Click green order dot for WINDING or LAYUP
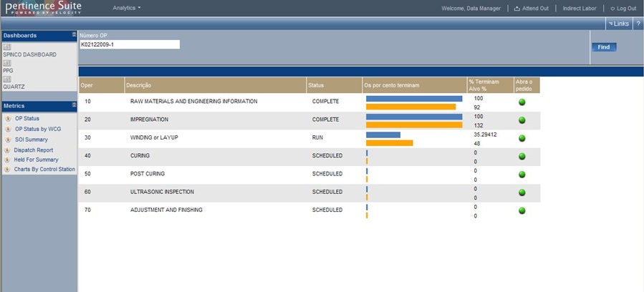 [x=522, y=138]
